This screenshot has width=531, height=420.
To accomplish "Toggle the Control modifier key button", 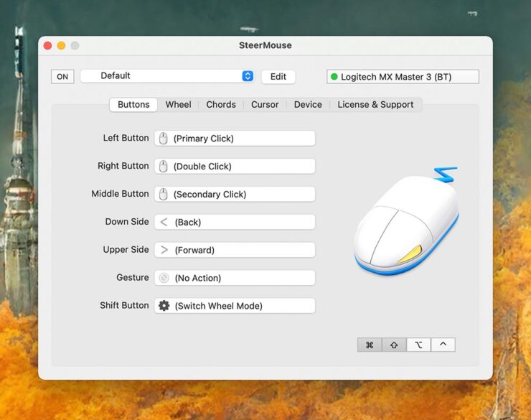I will (x=443, y=345).
